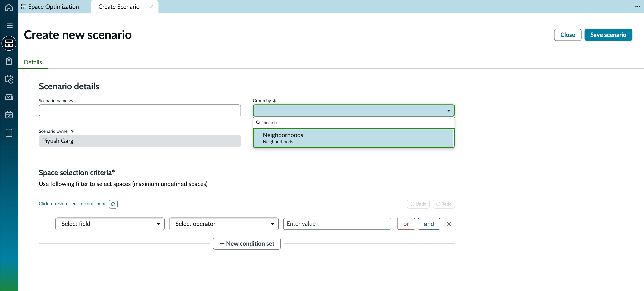Choose Neighborhoods from the Group by list
This screenshot has width=644, height=291.
click(x=354, y=138)
